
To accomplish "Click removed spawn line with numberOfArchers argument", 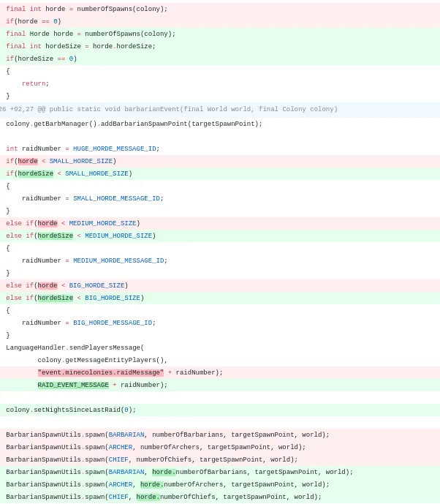I will point(220,447).
